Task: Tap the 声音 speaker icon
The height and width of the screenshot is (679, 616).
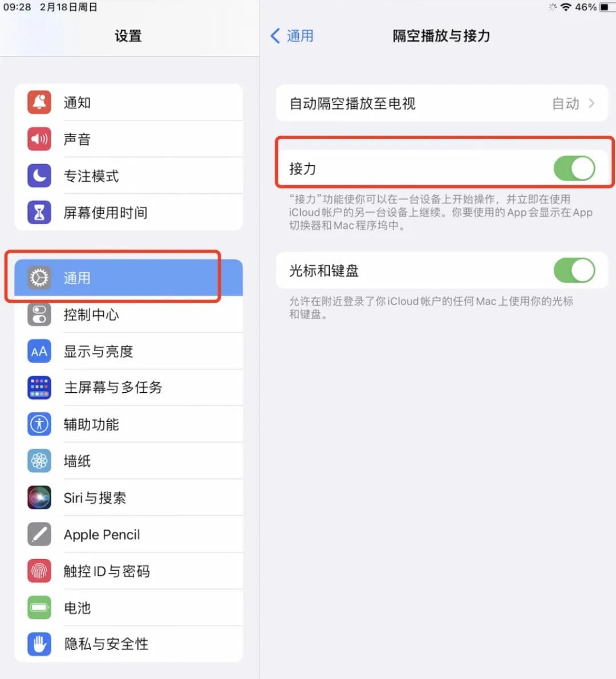Action: click(x=39, y=139)
